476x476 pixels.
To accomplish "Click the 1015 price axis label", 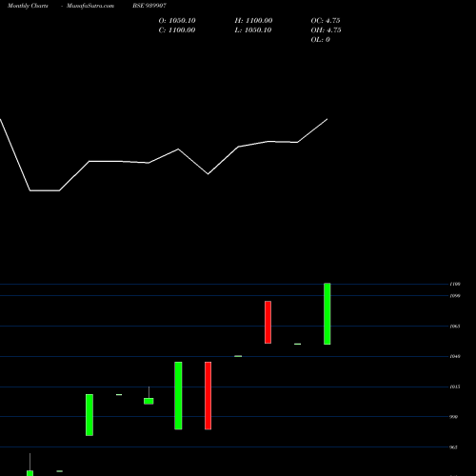I will (x=455, y=387).
